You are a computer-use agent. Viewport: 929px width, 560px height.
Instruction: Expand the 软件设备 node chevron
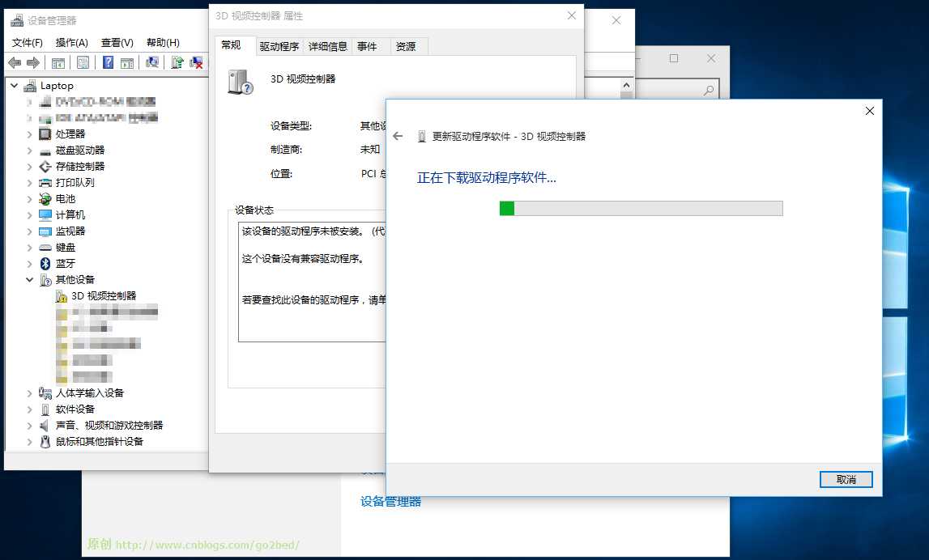click(x=30, y=409)
